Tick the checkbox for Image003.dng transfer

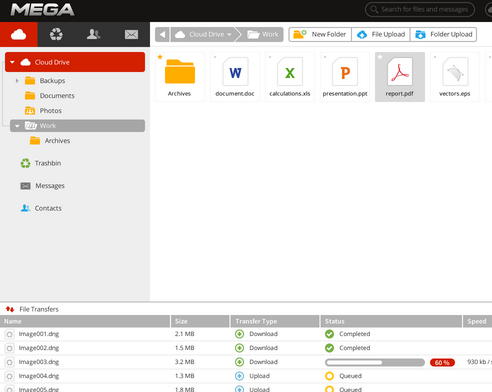(10, 362)
